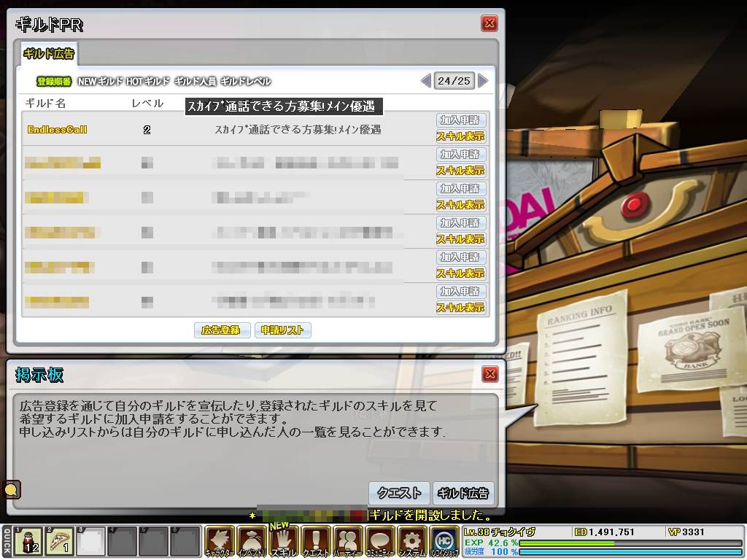This screenshot has height=560, width=747.
Task: Click 加入申請 for EndlessCall guild
Action: (461, 120)
